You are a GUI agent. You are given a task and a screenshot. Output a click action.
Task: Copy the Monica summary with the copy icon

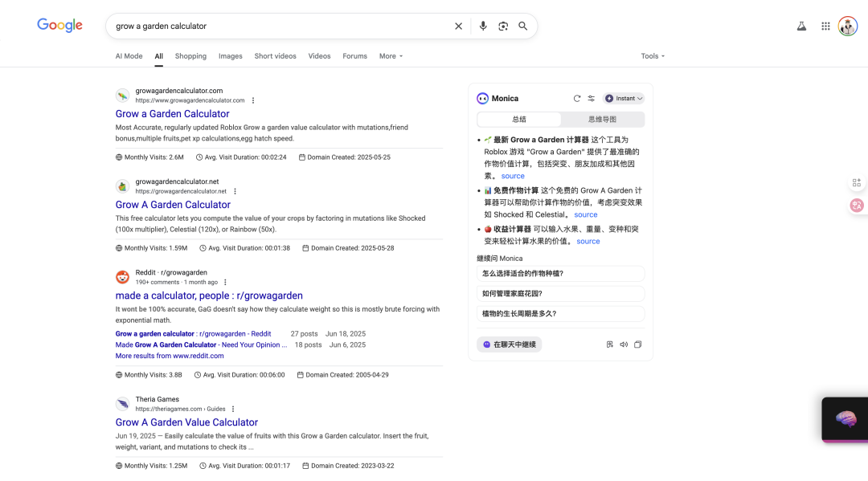(637, 344)
